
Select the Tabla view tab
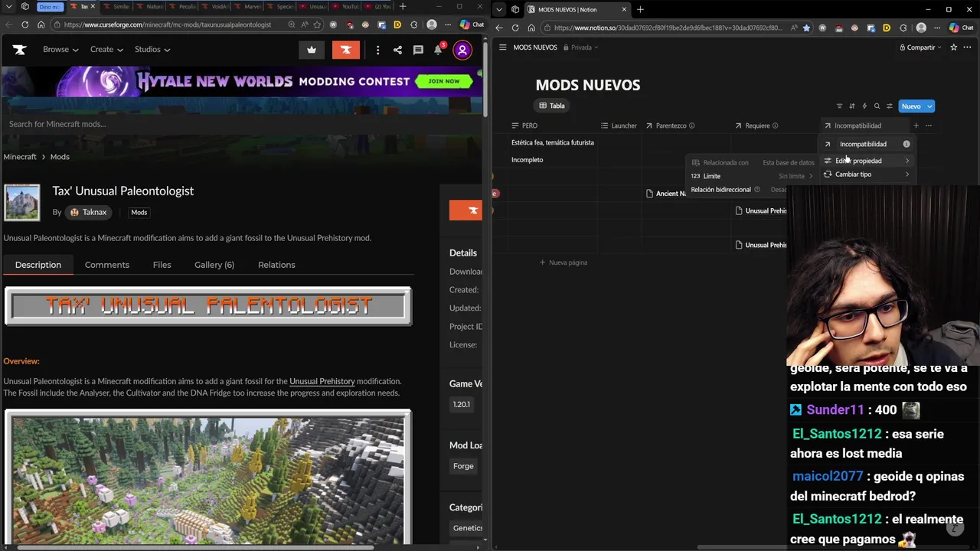[x=552, y=106]
